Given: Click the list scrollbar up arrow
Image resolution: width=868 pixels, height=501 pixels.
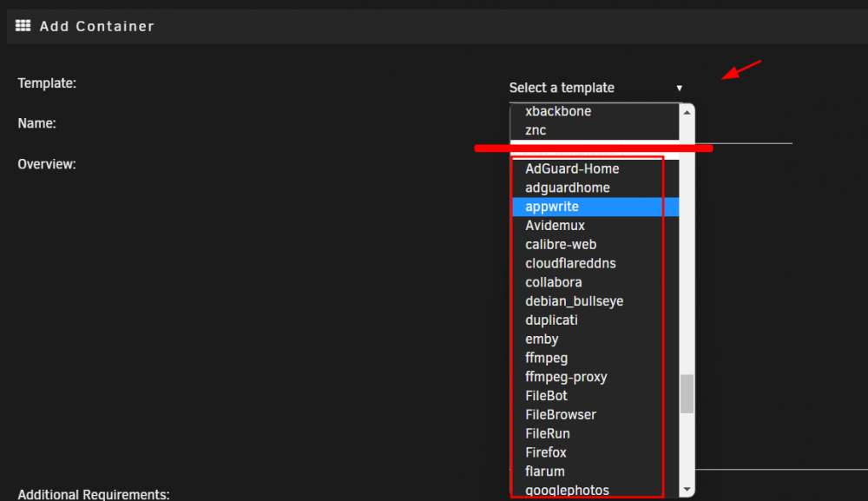Looking at the screenshot, I should click(x=687, y=112).
